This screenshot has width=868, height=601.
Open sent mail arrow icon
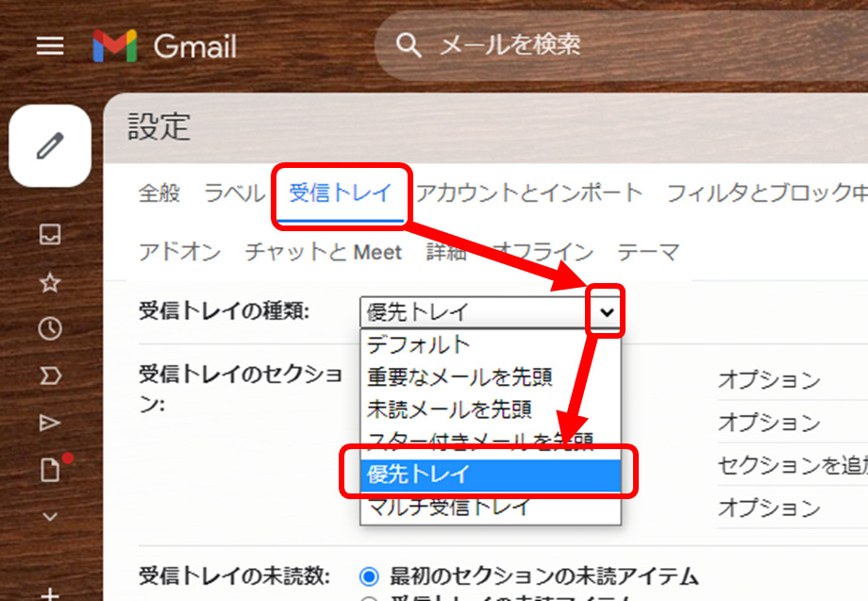50,423
